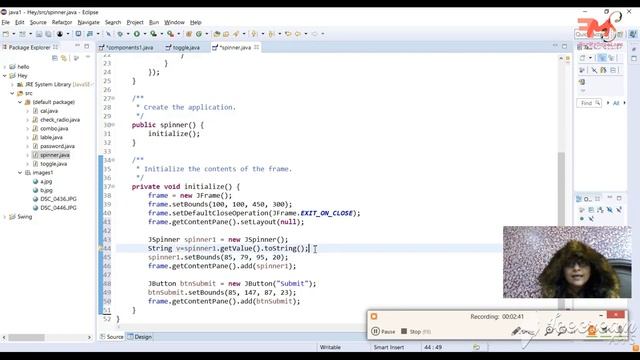The image size is (640, 360).
Task: Click the Package Explorer horizontal scrollbar
Action: point(26,338)
